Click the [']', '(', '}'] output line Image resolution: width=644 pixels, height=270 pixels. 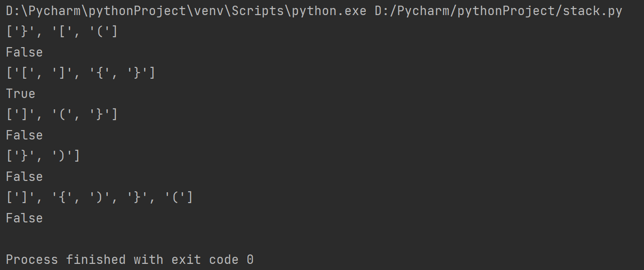point(62,115)
